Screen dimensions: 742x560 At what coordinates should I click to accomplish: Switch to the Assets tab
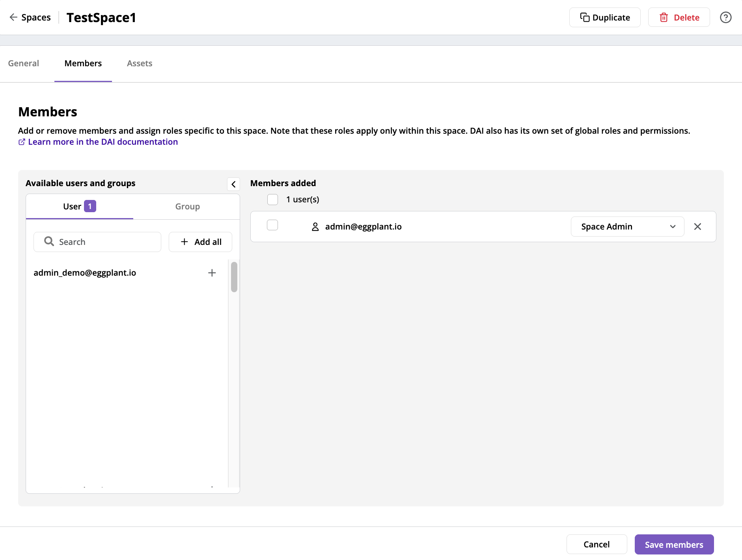tap(139, 63)
